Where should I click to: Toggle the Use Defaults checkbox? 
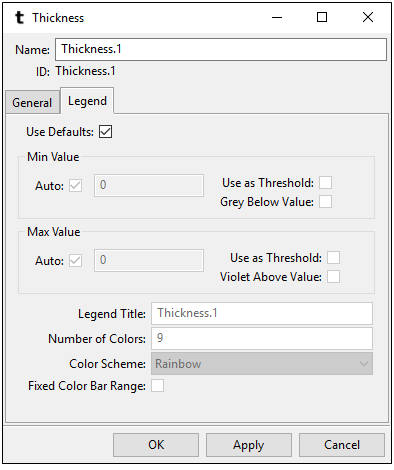pos(105,132)
